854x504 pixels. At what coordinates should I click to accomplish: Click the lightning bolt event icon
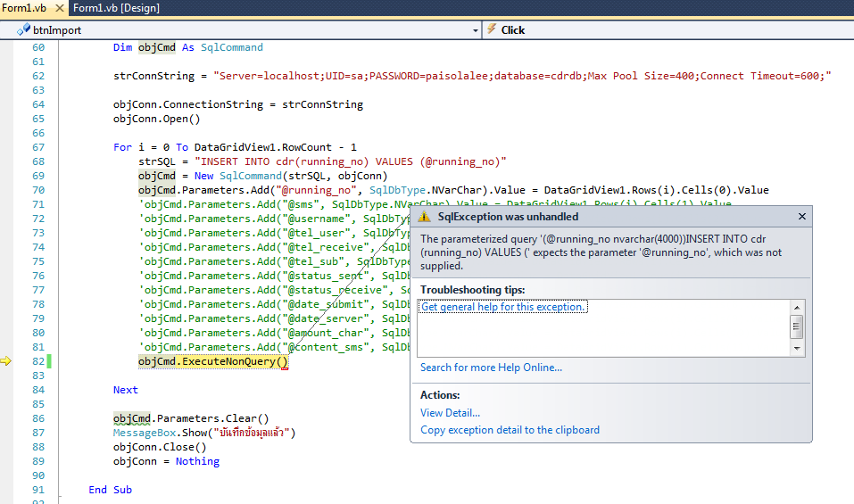492,29
